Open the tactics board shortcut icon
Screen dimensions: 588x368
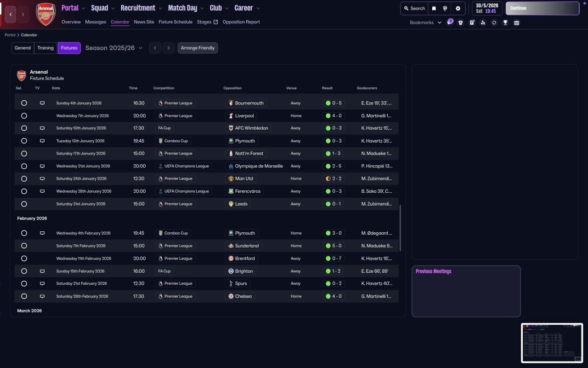click(x=472, y=23)
